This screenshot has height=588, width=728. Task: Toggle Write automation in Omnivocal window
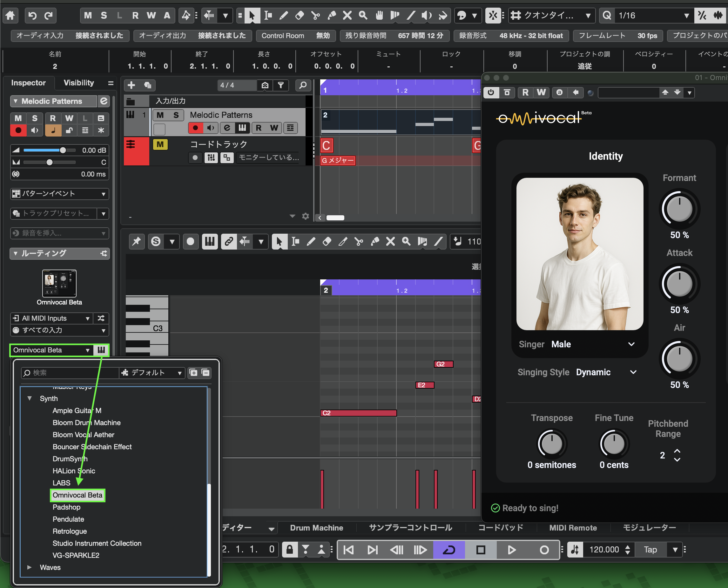click(x=541, y=92)
